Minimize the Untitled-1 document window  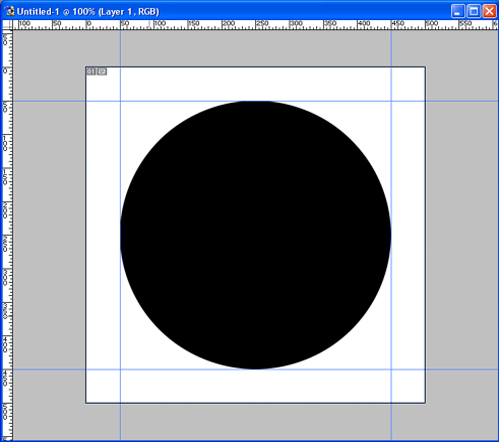point(458,11)
